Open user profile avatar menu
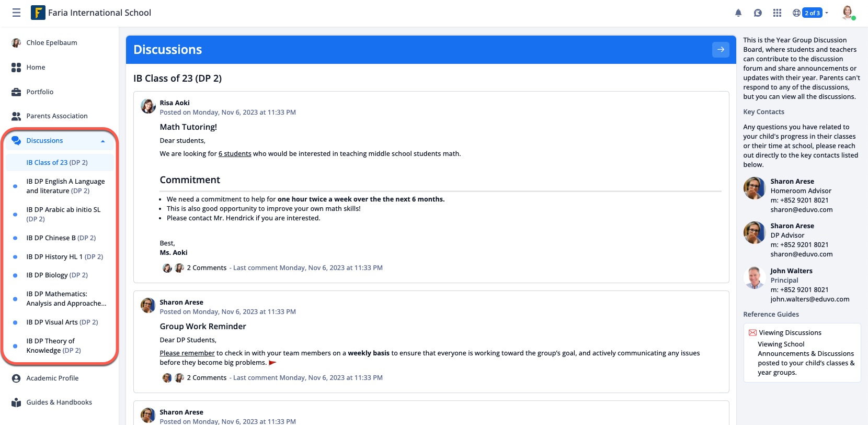868x425 pixels. 848,13
